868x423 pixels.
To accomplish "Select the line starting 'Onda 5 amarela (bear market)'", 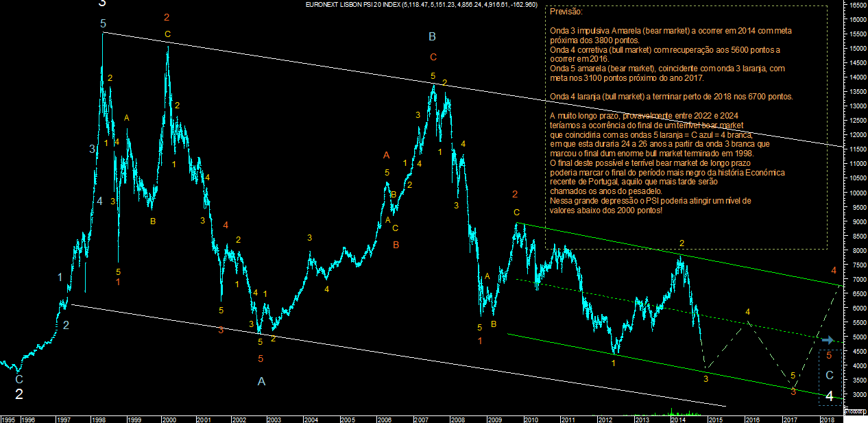I will [x=667, y=68].
